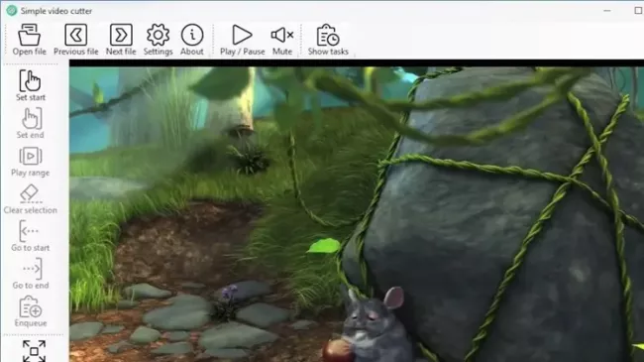
Task: Jump with Go to end
Action: click(31, 274)
